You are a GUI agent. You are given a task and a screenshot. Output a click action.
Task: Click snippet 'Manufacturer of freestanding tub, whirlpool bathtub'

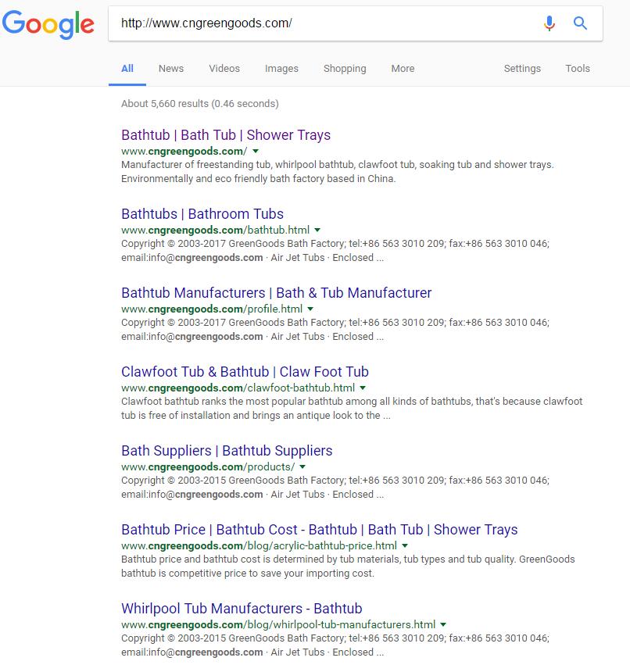coord(338,171)
